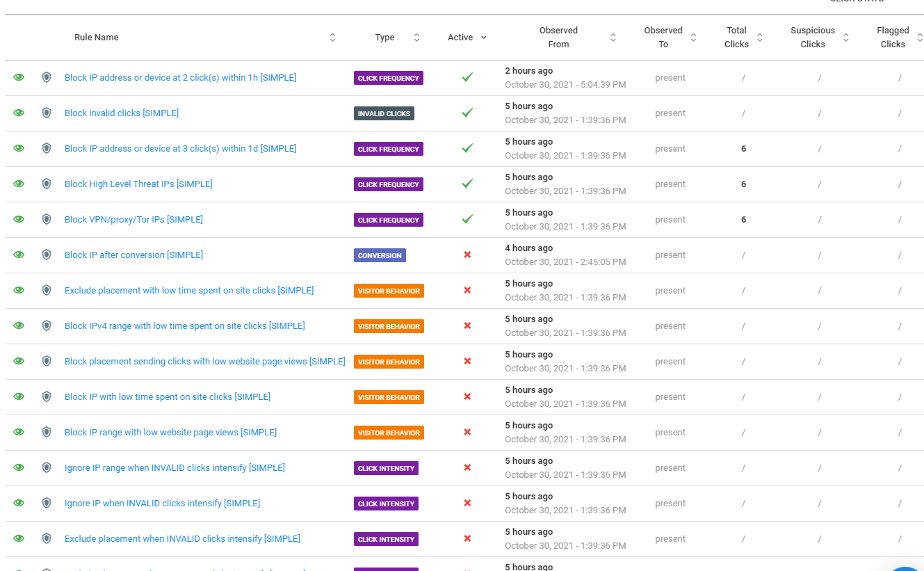
Task: Click CONVERSION type badge
Action: (x=380, y=255)
